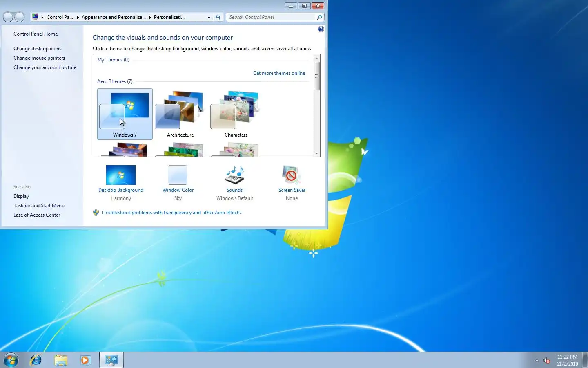The image size is (588, 368).
Task: Click the Refresh button beside address bar
Action: pos(218,17)
